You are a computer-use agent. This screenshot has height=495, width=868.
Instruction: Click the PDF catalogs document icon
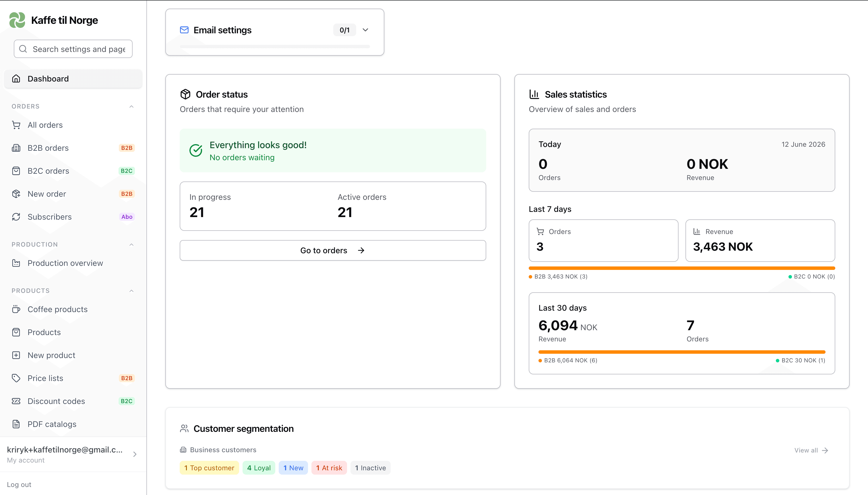click(16, 424)
